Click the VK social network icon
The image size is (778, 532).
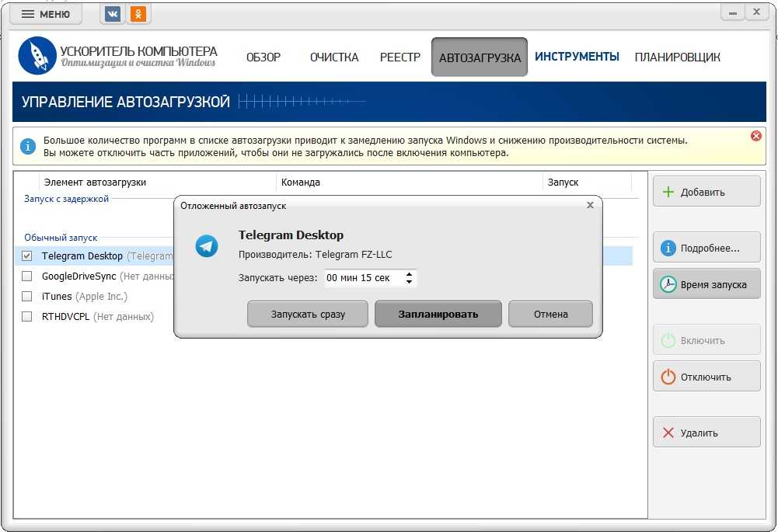coord(113,14)
